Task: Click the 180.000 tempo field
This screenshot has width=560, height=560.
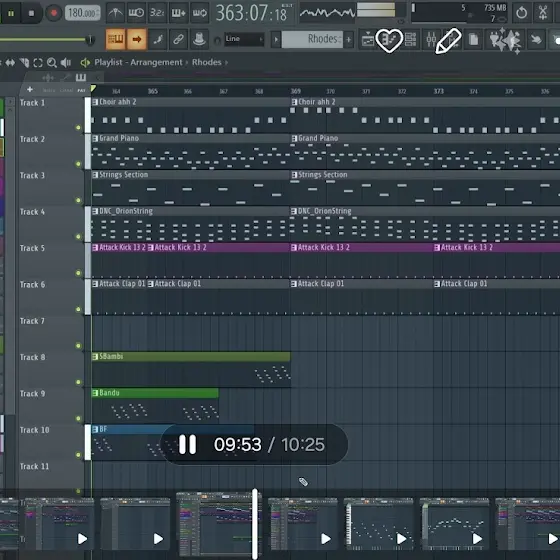Action: click(x=82, y=13)
